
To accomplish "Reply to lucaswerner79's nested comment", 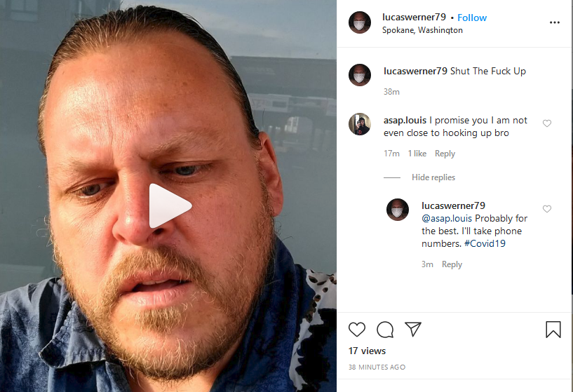I will tap(452, 264).
